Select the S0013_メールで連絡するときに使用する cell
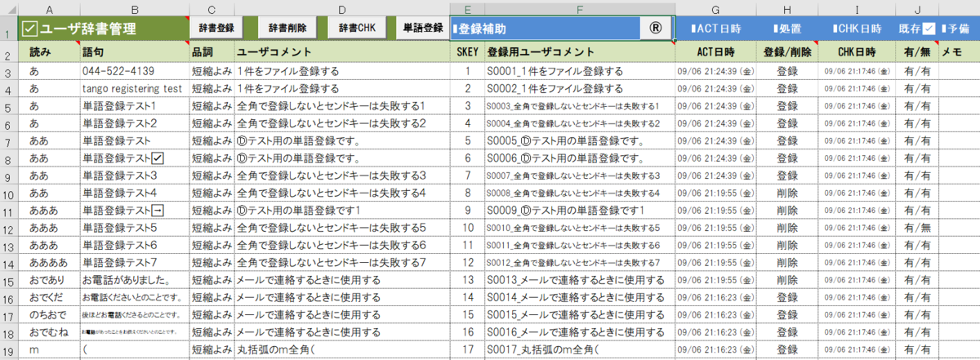This screenshot has width=980, height=360. [579, 281]
